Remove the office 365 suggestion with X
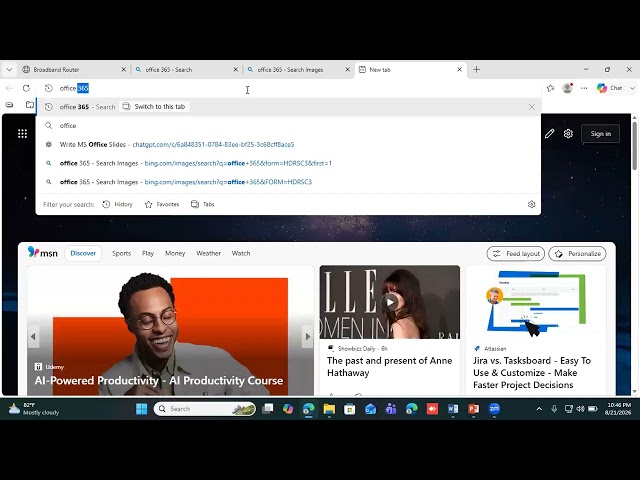 tap(531, 107)
